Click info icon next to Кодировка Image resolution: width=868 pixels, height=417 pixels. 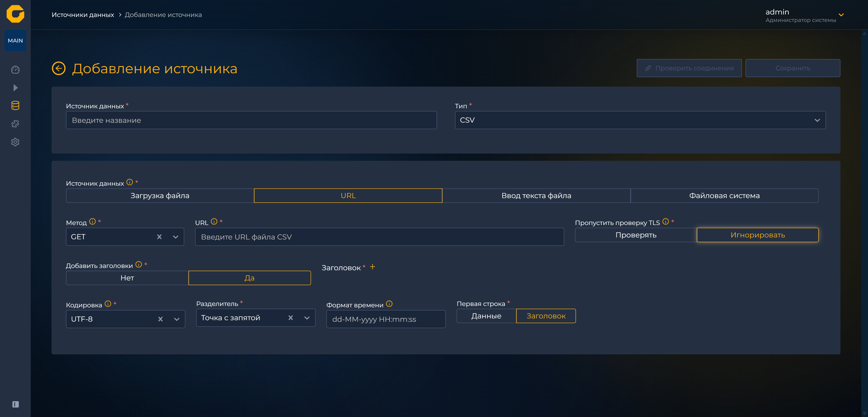click(x=108, y=304)
